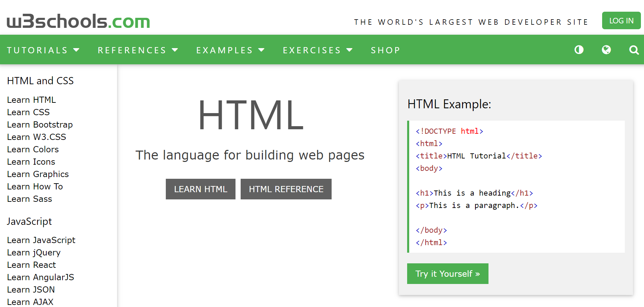Click the Learn HTML dark button
644x307 pixels.
(200, 189)
